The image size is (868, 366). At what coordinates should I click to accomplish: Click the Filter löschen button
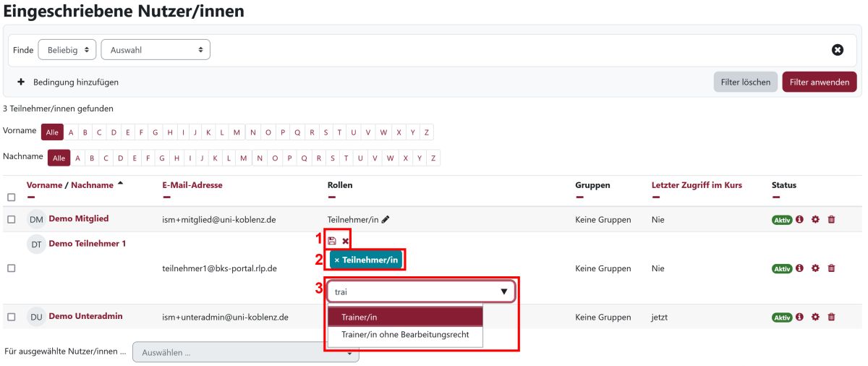[745, 82]
